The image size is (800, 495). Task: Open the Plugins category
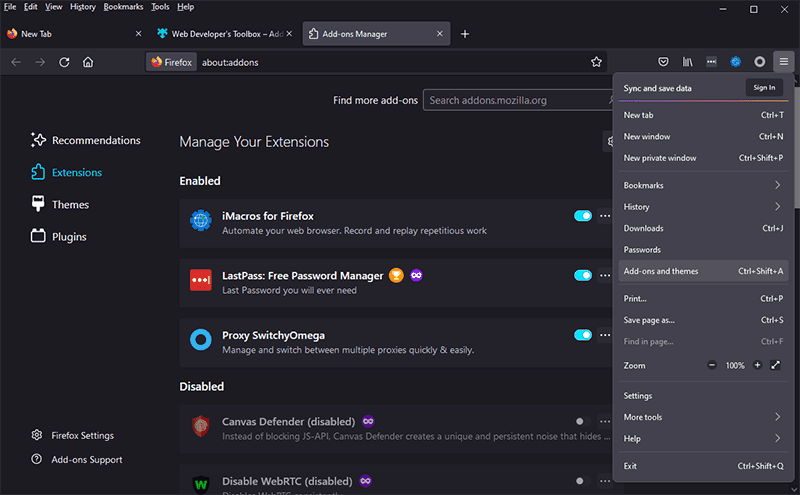pyautogui.click(x=59, y=237)
